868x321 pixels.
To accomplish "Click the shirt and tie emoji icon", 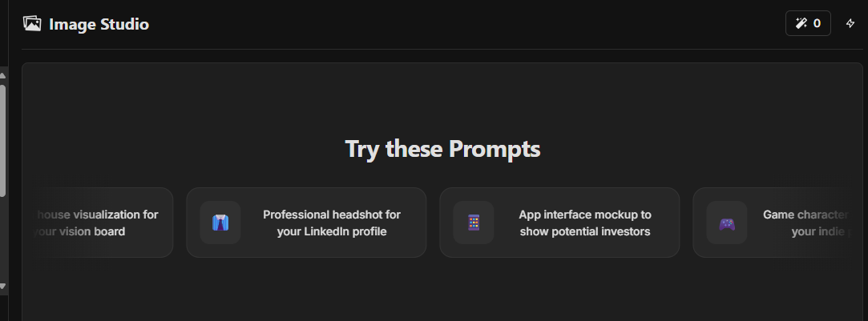I will point(220,223).
